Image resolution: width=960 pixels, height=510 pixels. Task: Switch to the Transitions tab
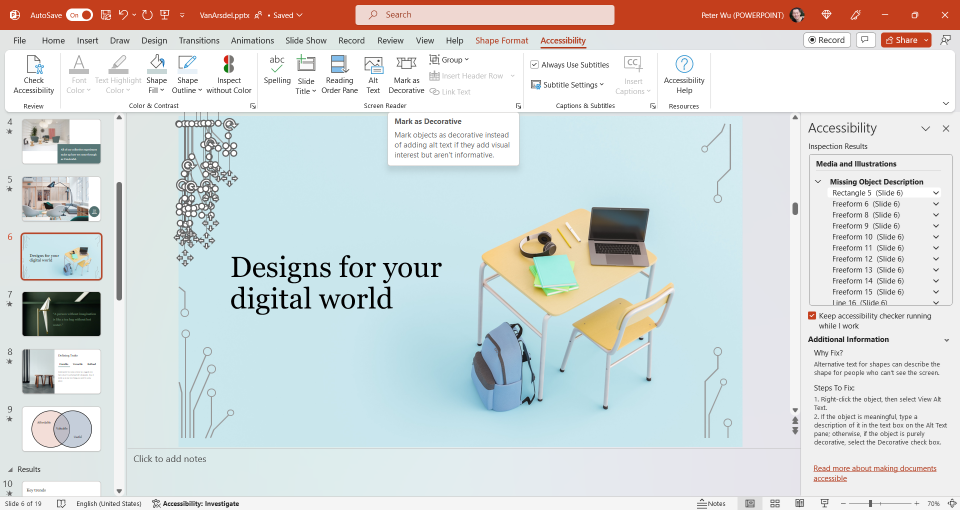point(199,40)
